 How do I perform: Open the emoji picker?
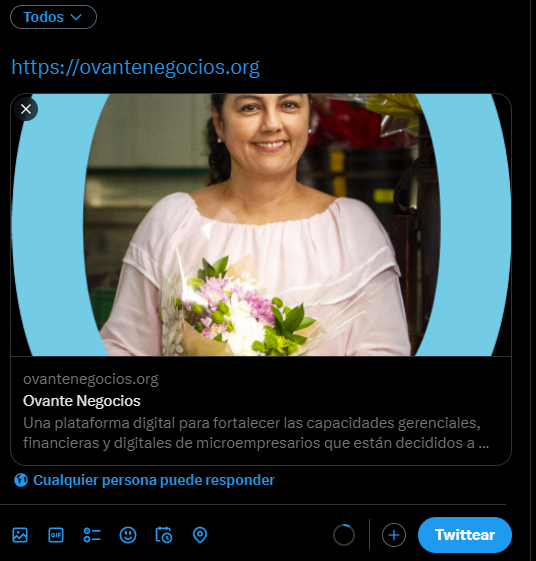coord(128,535)
